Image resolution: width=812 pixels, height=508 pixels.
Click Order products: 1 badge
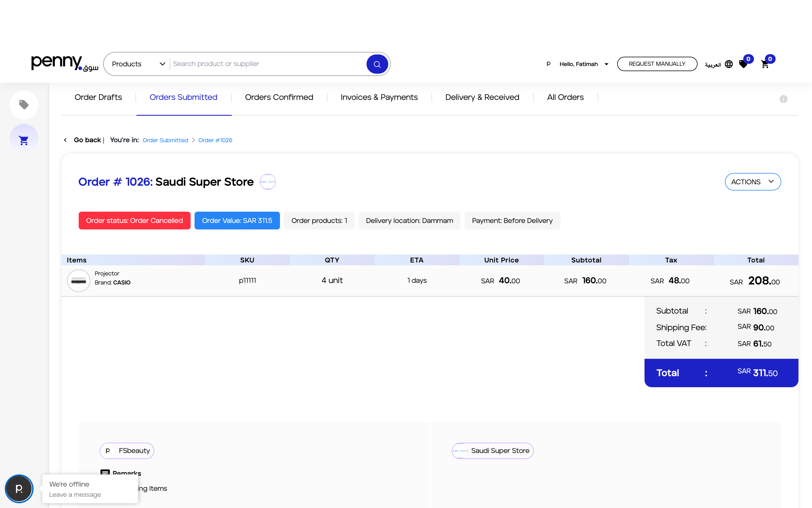coord(319,220)
